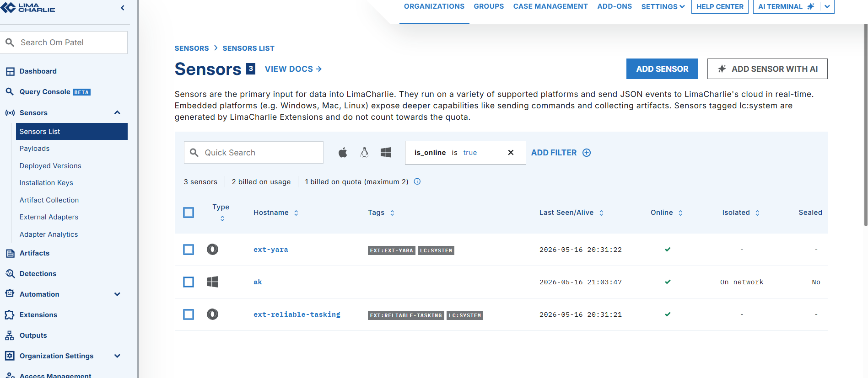Click the Windows type icon for ak
The height and width of the screenshot is (378, 868).
tap(212, 282)
